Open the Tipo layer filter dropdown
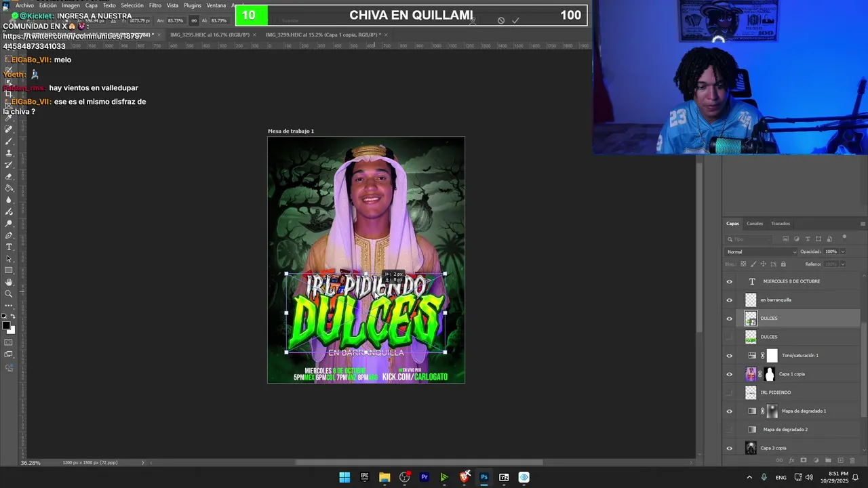Screen dimensions: 868x488 (x=749, y=239)
